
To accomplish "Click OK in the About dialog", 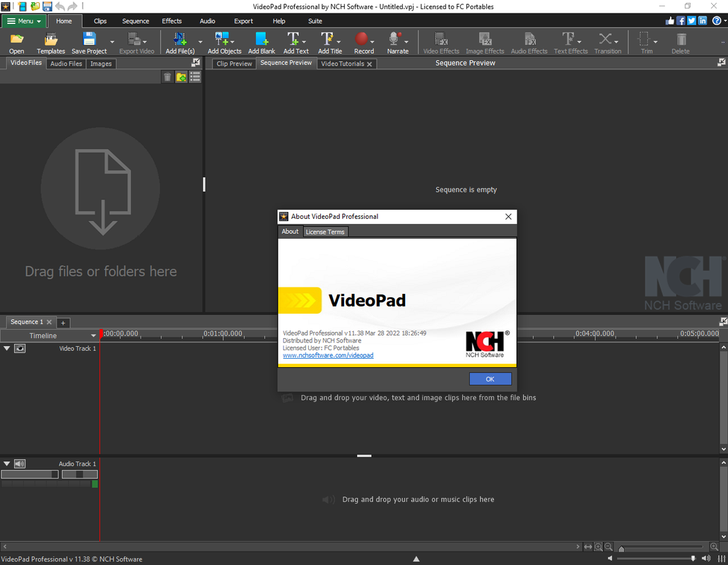I will (x=491, y=379).
